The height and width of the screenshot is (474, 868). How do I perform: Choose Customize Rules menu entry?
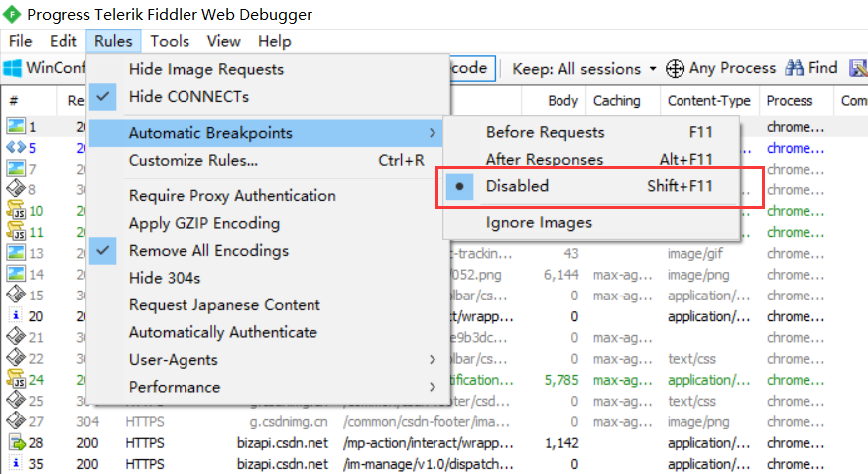point(268,161)
